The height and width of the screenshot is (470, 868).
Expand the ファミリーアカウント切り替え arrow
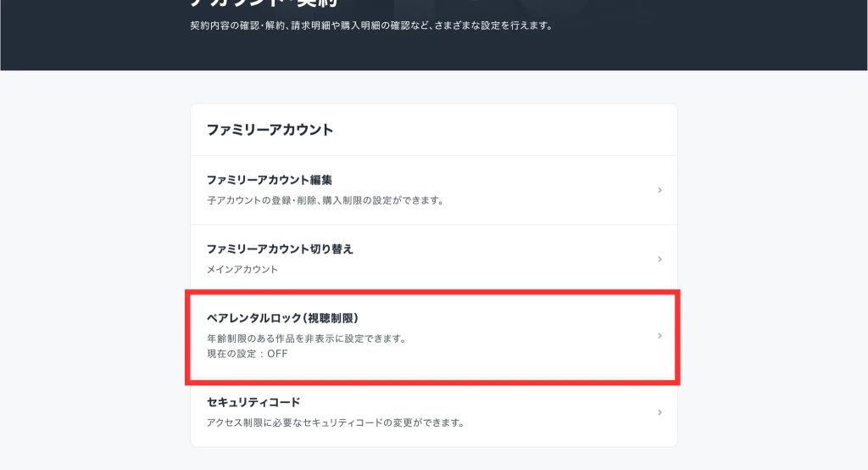659,259
